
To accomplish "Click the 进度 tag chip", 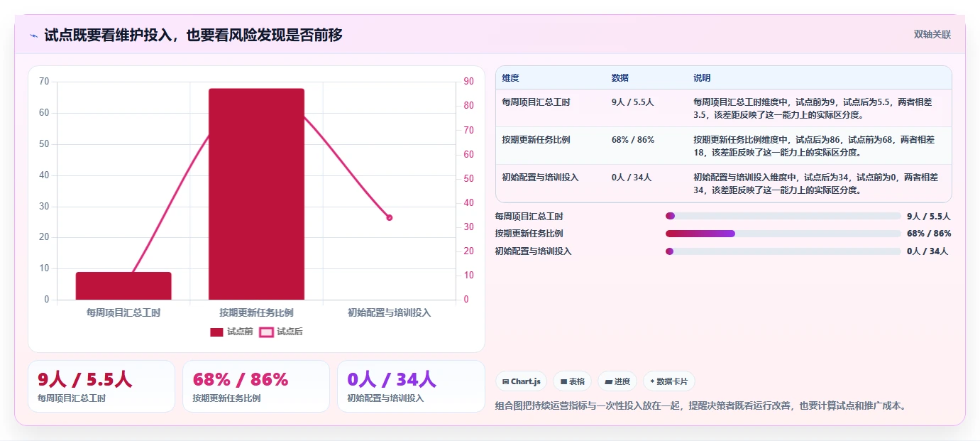I will click(x=617, y=381).
